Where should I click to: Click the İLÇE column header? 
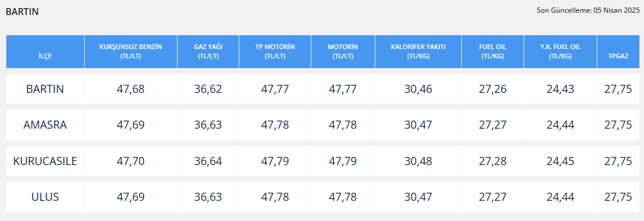coord(45,52)
